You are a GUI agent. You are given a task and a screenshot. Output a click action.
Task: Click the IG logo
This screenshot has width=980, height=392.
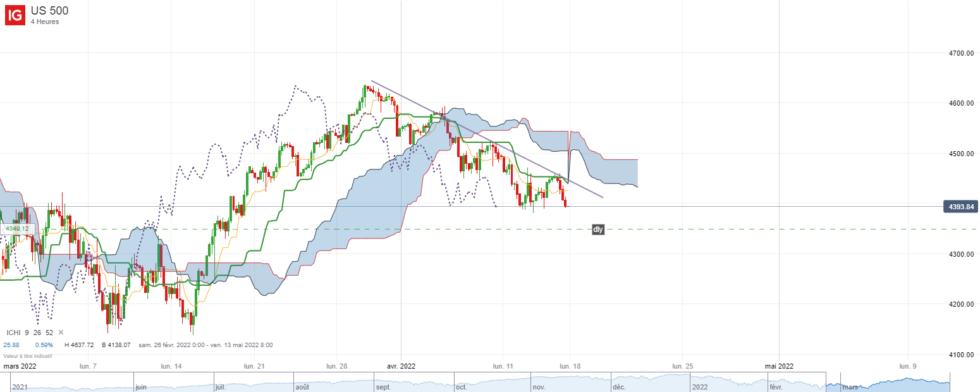pos(15,14)
